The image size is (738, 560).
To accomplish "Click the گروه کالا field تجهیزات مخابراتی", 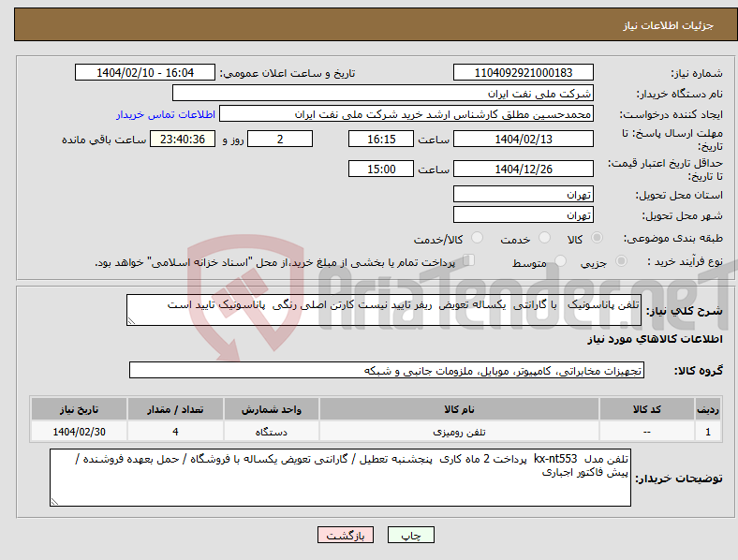I will pos(387,370).
